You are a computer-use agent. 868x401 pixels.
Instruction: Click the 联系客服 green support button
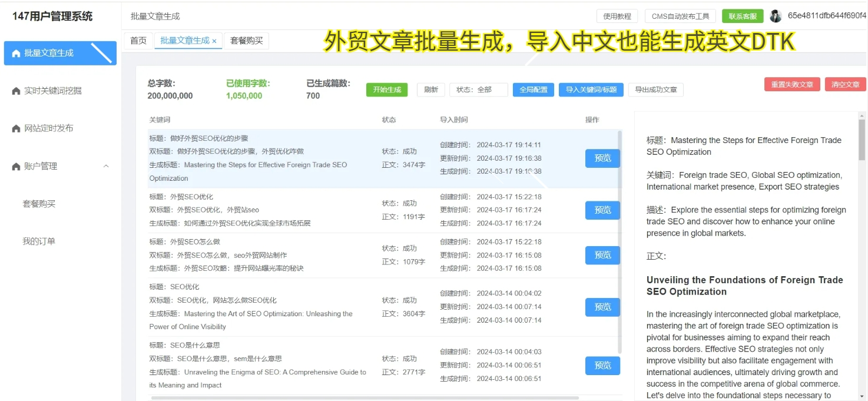(x=741, y=16)
